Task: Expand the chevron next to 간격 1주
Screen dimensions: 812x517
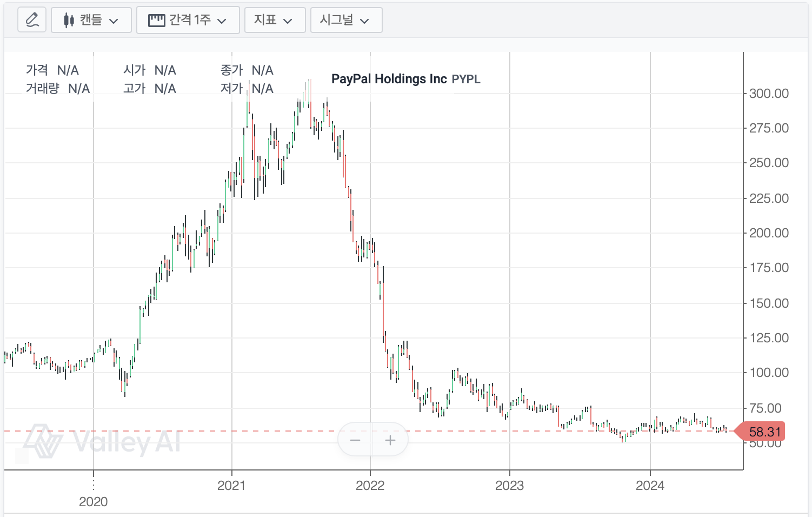Action: pyautogui.click(x=222, y=21)
